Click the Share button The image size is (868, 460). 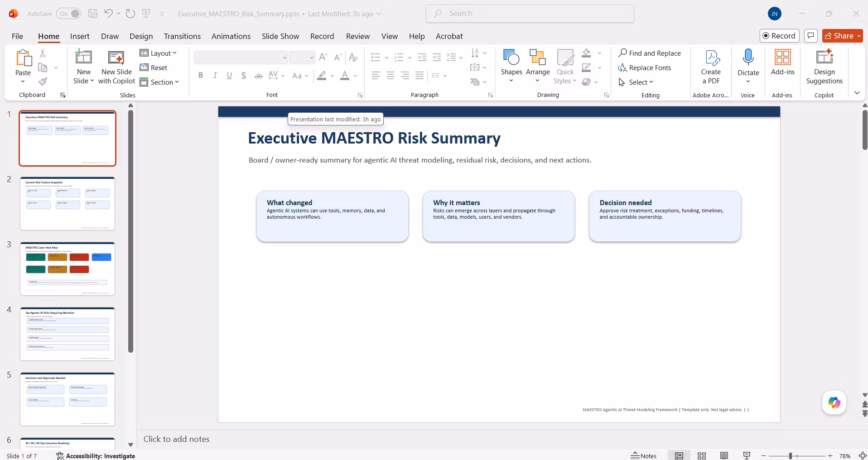pyautogui.click(x=842, y=36)
